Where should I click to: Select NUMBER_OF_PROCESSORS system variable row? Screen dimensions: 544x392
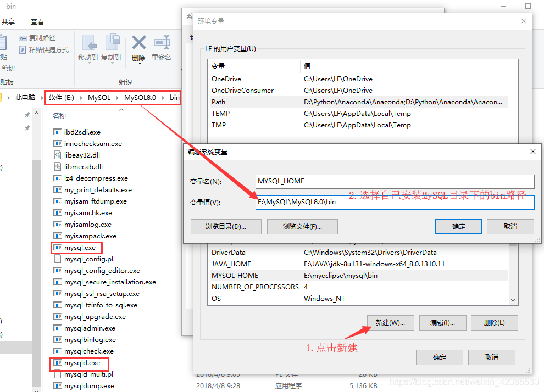click(x=358, y=287)
